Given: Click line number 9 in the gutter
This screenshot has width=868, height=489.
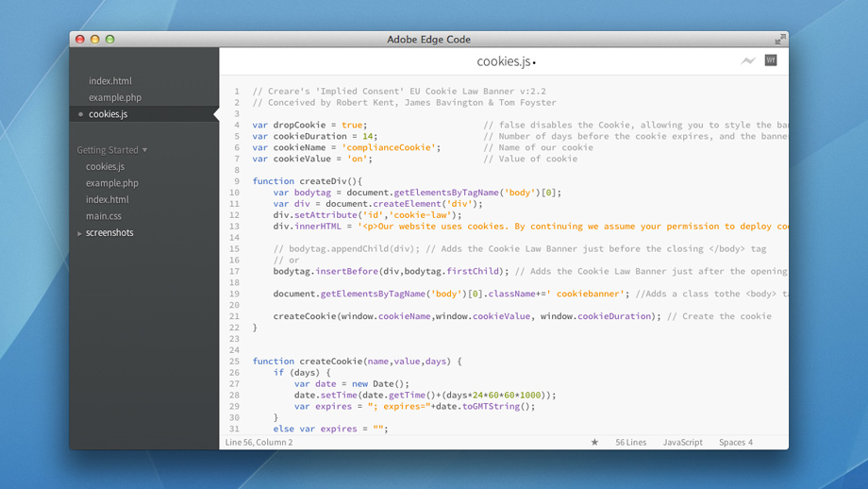Looking at the screenshot, I should point(237,181).
